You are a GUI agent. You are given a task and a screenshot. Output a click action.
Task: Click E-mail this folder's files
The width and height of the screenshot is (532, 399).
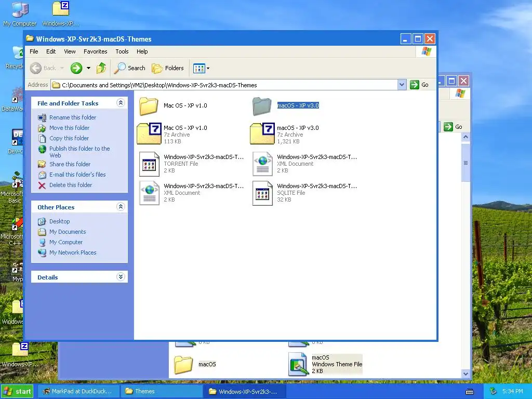click(77, 175)
